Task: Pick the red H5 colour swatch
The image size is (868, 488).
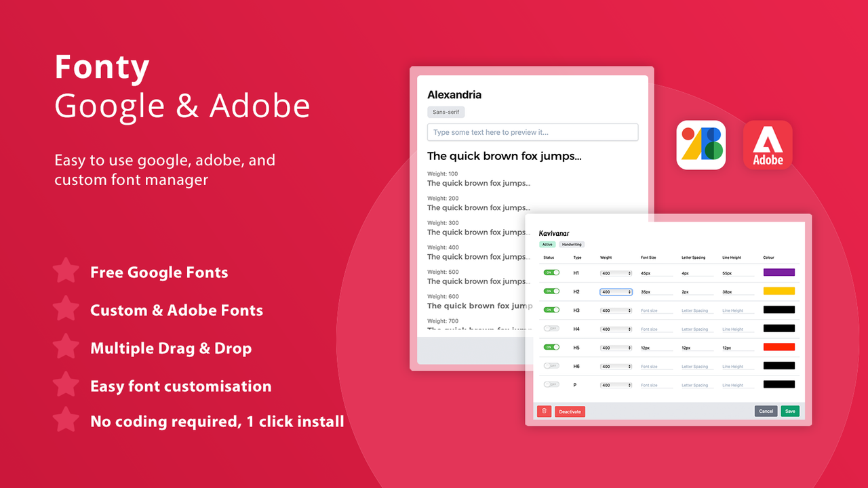Action: click(779, 347)
